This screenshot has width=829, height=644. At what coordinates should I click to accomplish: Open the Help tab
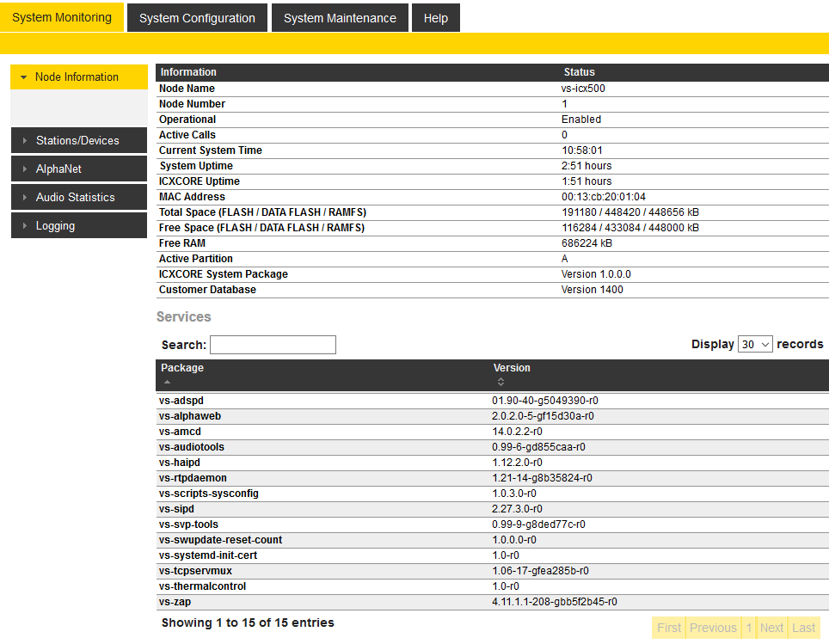click(435, 18)
